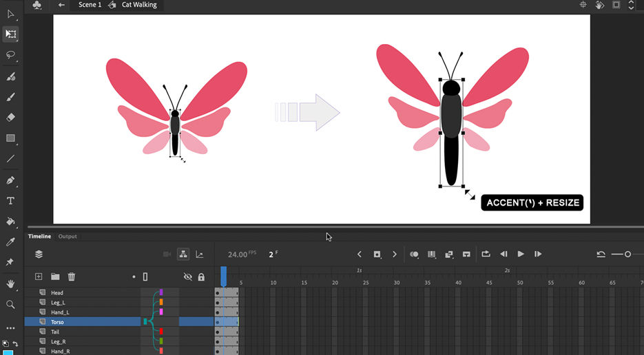Screen dimensions: 644x355
Task: Open the insert keyframe dropdown
Action: tap(377, 255)
